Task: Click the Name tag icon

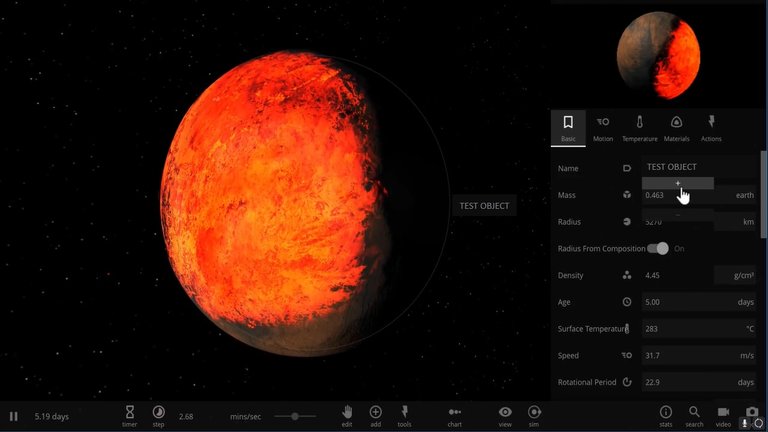Action: point(627,168)
